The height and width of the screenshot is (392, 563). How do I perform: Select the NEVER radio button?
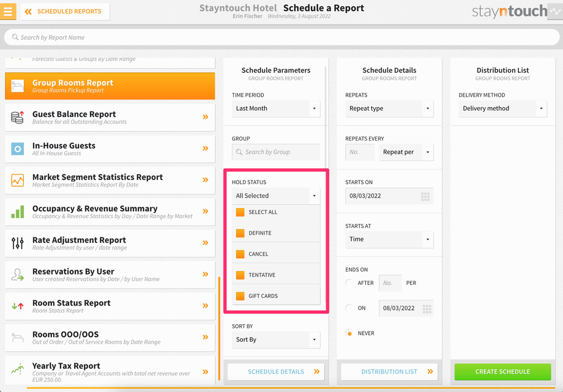click(349, 333)
